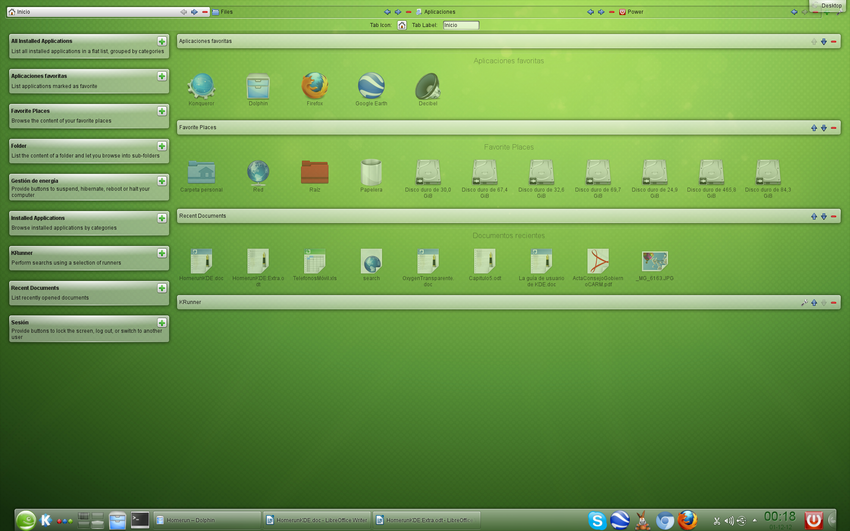The width and height of the screenshot is (850, 531).
Task: Remove the Recent Documents section
Action: [834, 216]
